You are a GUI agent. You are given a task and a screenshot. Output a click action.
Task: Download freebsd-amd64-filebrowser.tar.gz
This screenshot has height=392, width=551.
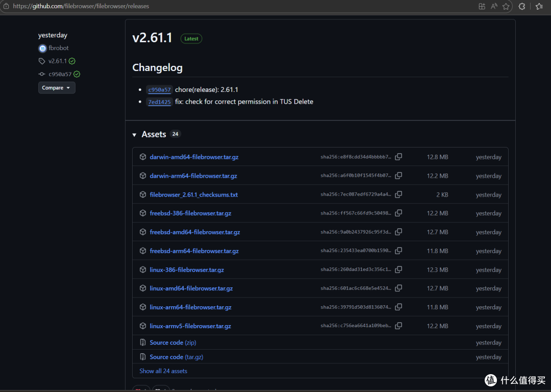(195, 232)
